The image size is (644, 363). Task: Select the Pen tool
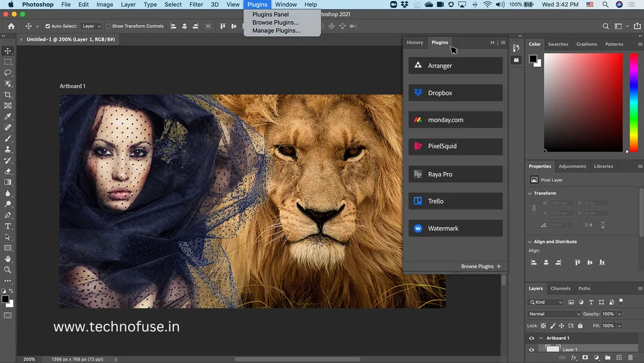tap(8, 215)
